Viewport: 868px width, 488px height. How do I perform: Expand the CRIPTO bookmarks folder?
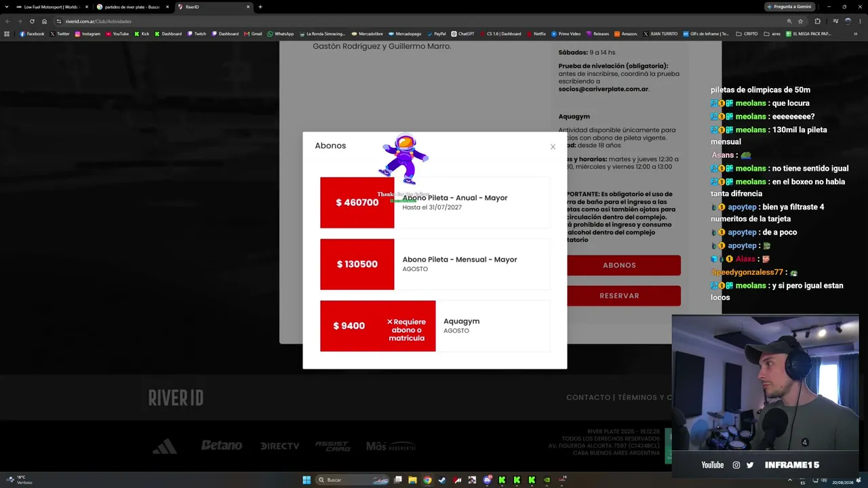[747, 34]
